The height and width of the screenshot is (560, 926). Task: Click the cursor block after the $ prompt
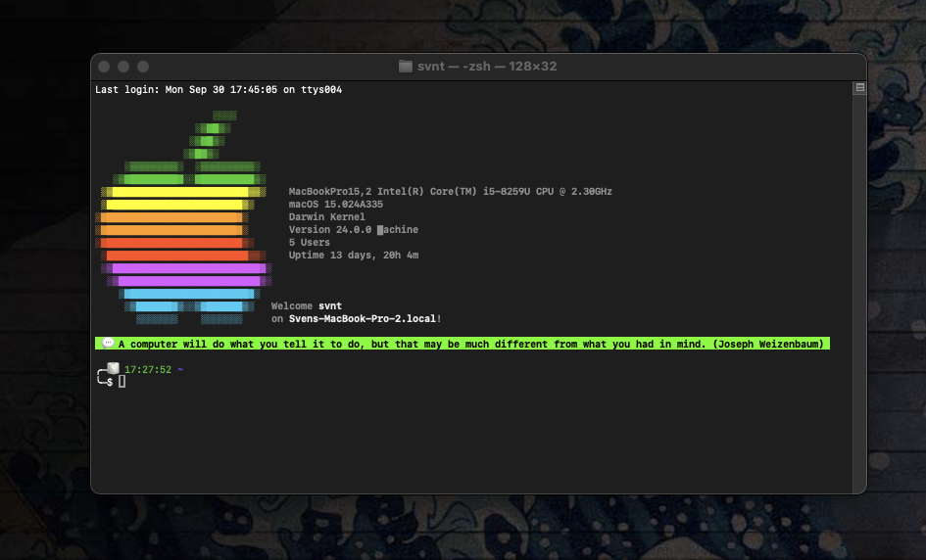point(122,382)
